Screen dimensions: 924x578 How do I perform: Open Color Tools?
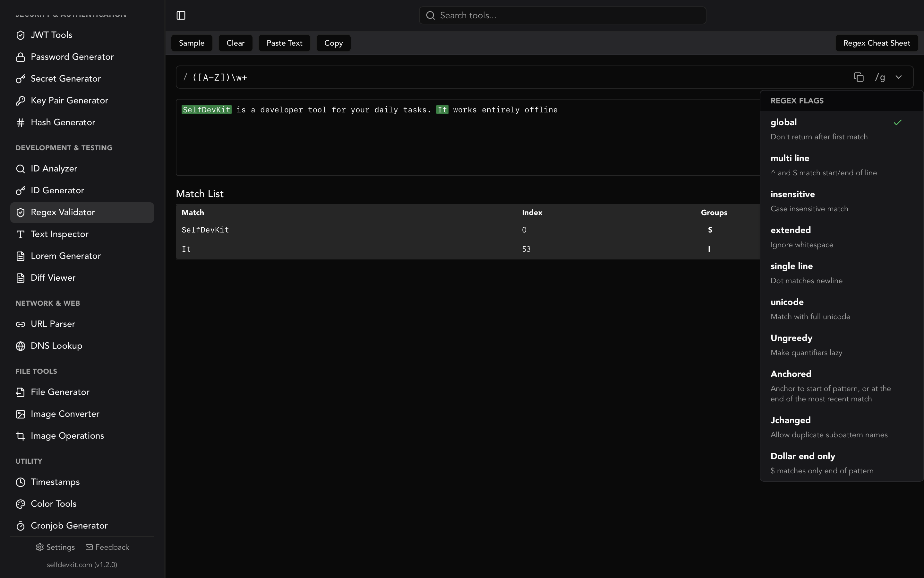coord(82,504)
